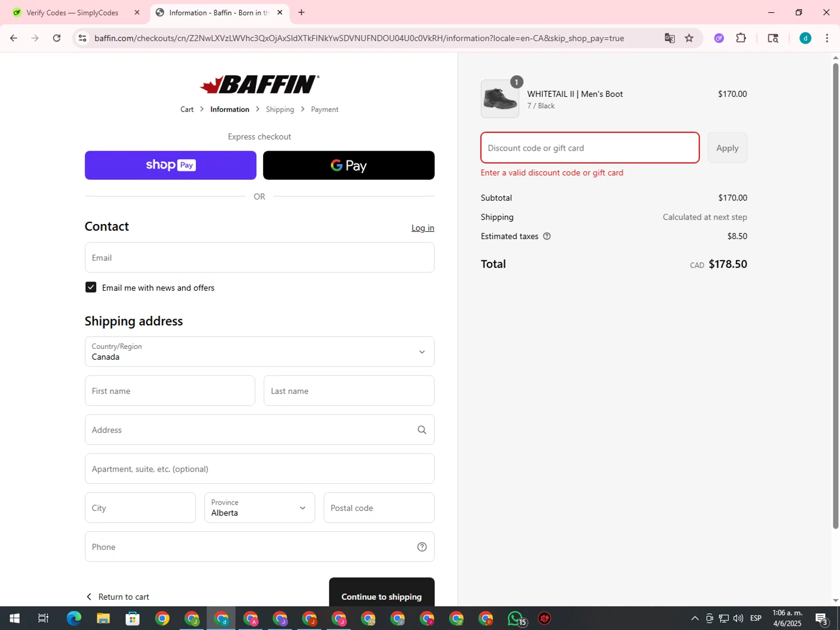Reload the page
This screenshot has height=630, width=840.
pos(57,38)
